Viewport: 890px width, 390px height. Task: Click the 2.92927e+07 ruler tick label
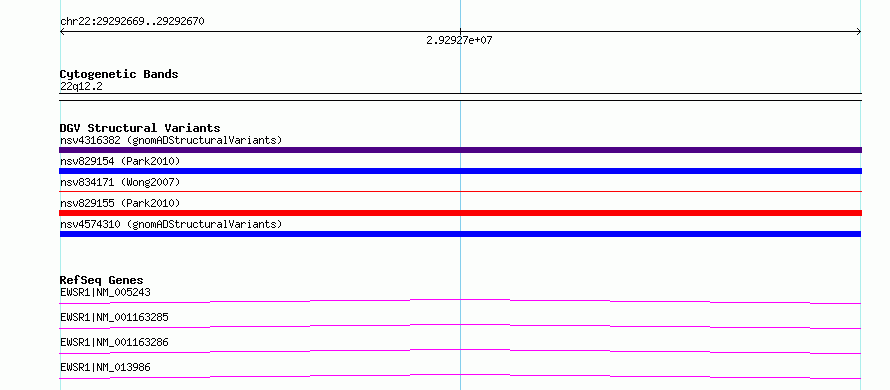459,40
